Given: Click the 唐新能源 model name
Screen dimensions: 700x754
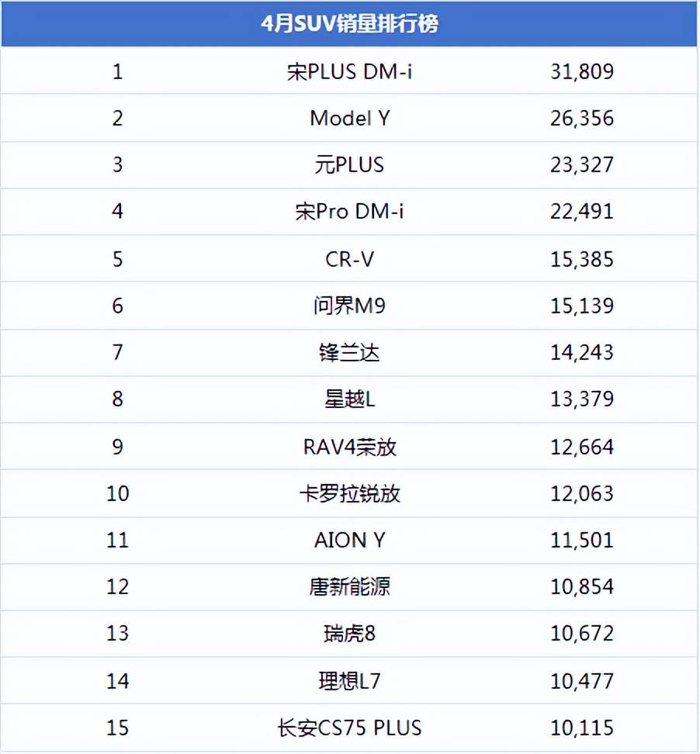Looking at the screenshot, I should pyautogui.click(x=349, y=586).
